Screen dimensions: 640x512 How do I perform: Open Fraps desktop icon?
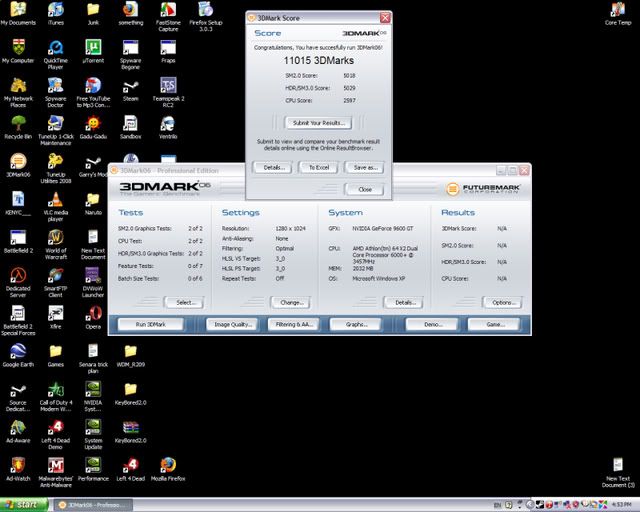pos(168,51)
